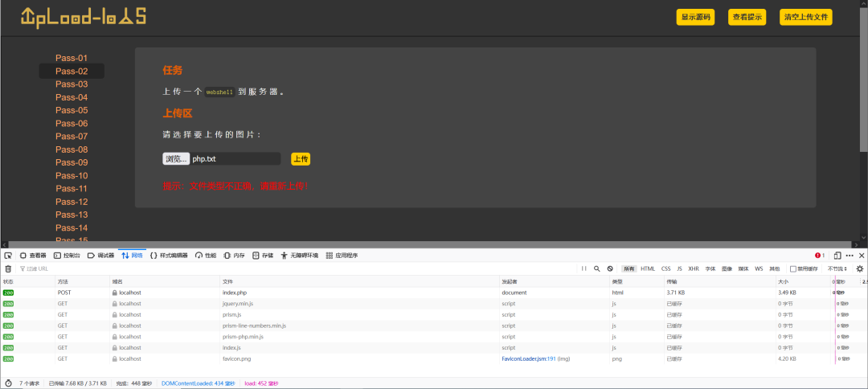Pause network recording with the pause icon
Image resolution: width=868 pixels, height=389 pixels.
[584, 268]
